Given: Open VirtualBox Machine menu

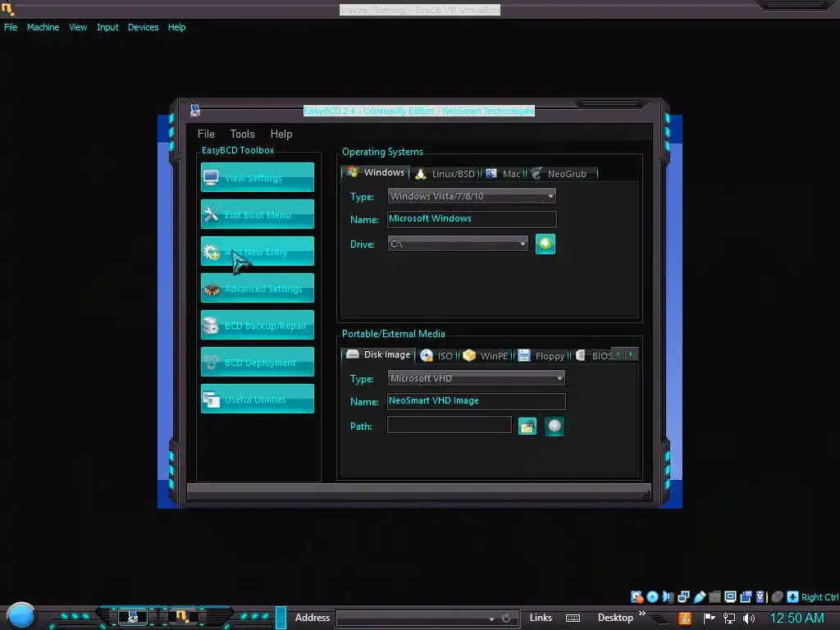Looking at the screenshot, I should point(43,27).
